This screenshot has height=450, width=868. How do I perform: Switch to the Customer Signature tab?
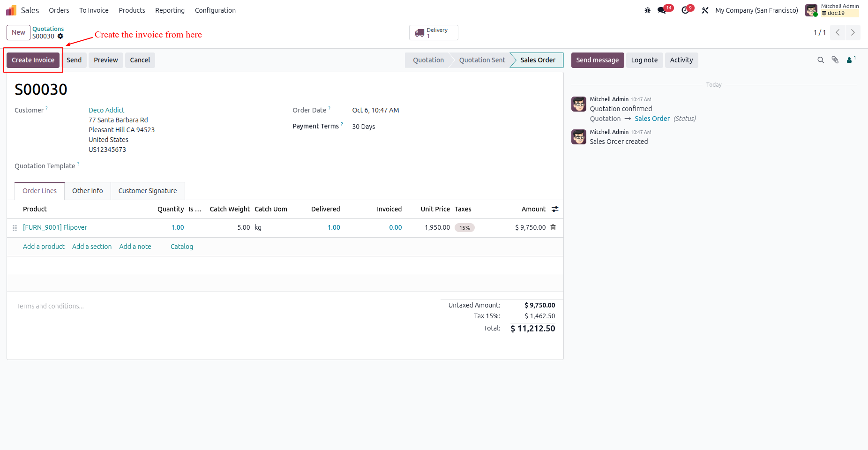coord(148,191)
